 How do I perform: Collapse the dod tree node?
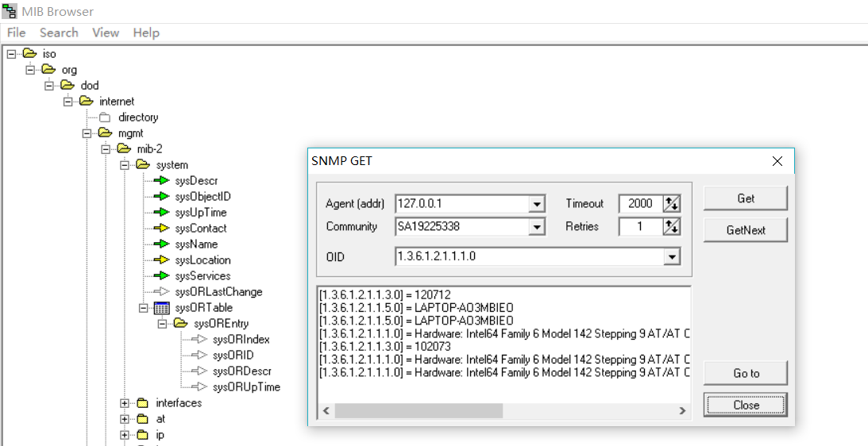tap(49, 85)
